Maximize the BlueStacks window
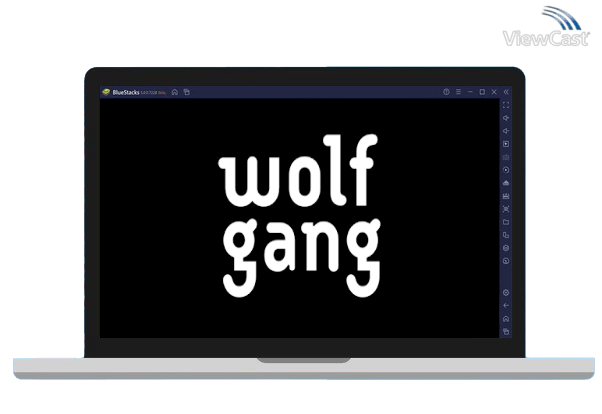 pos(482,92)
